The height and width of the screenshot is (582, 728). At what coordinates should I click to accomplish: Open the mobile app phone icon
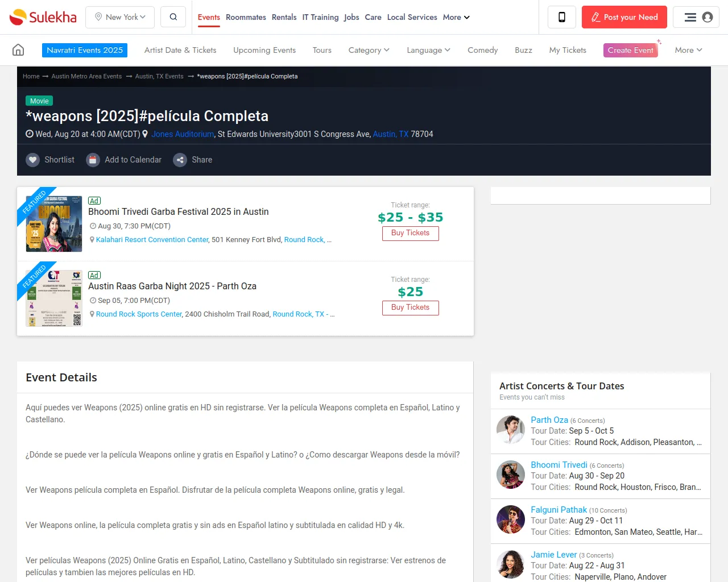click(x=561, y=17)
